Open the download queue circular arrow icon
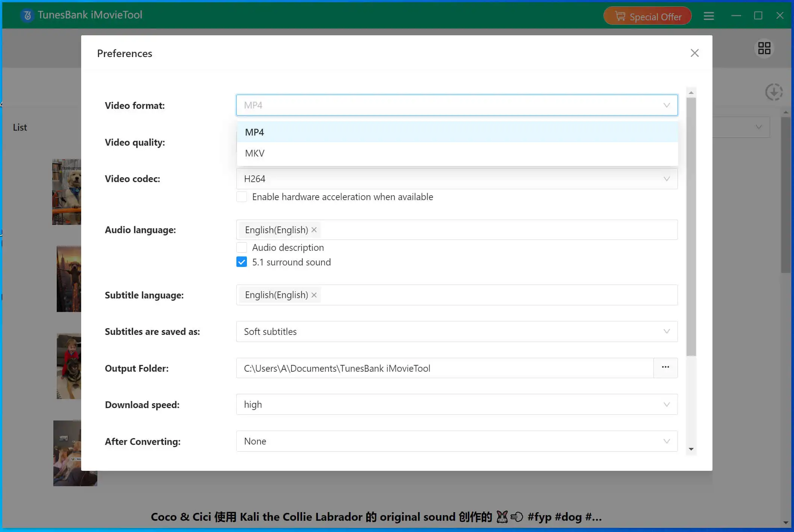The height and width of the screenshot is (532, 794). (774, 92)
